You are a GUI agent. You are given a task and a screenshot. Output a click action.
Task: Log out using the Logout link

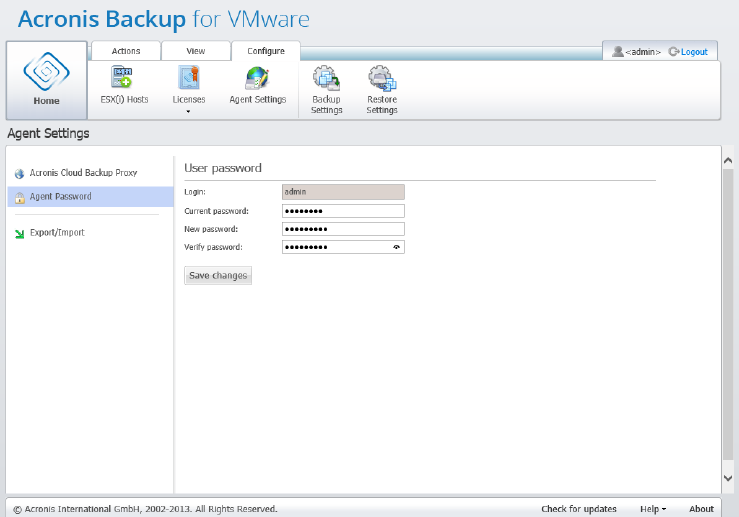694,52
